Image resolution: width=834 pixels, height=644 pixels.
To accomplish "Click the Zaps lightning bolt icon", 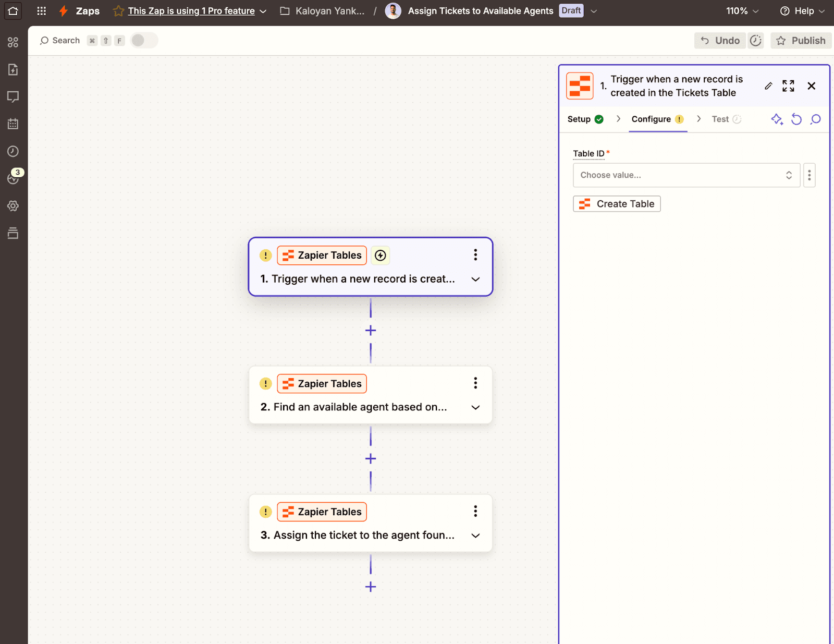I will pyautogui.click(x=64, y=11).
